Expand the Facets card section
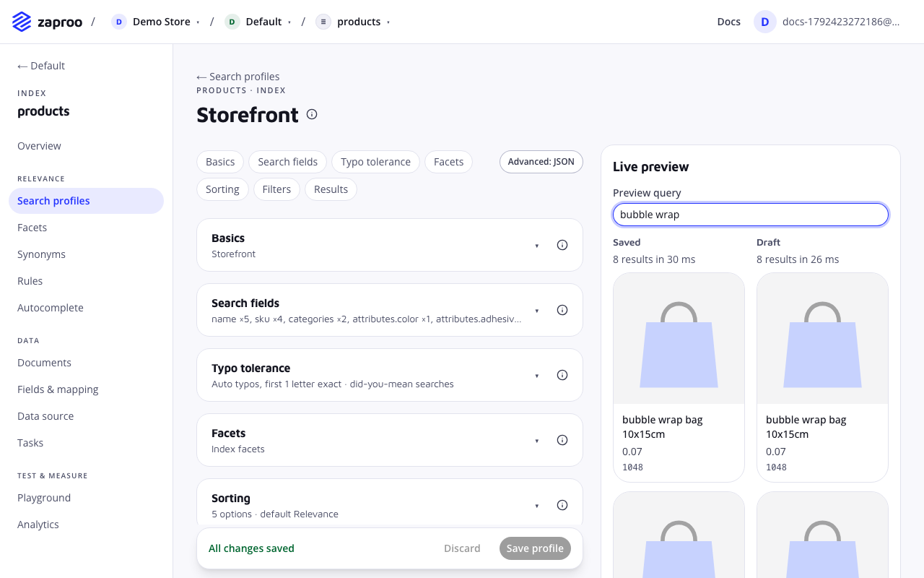The height and width of the screenshot is (578, 924). (536, 441)
